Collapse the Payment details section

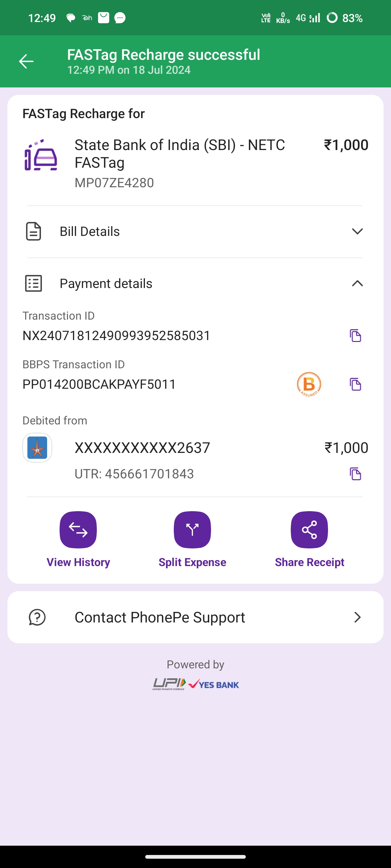(x=357, y=283)
